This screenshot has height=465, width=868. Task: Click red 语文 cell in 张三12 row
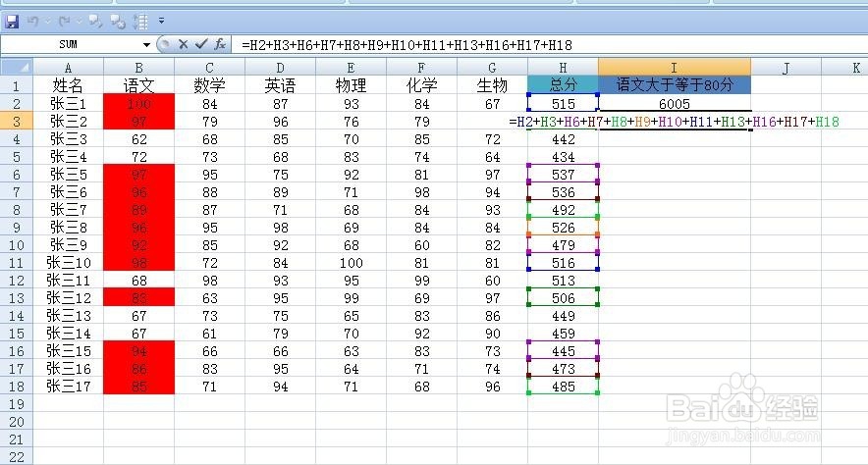(139, 298)
